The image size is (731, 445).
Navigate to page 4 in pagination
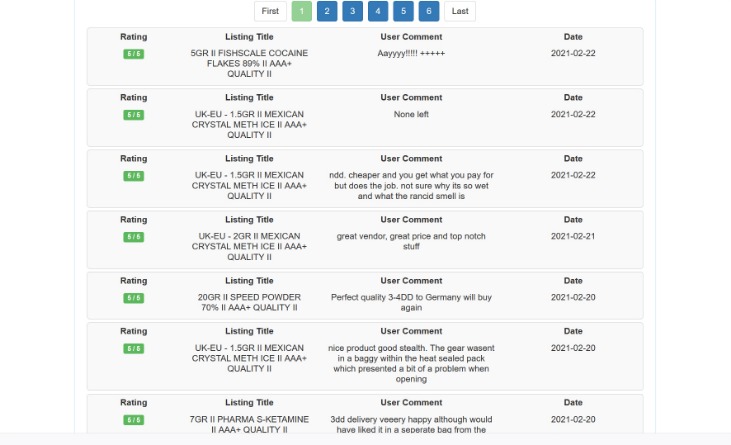click(378, 11)
